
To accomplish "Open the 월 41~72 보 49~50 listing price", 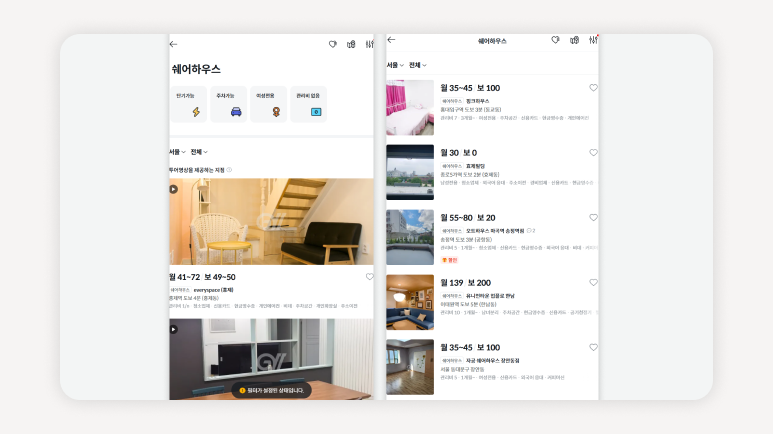I will pos(203,277).
